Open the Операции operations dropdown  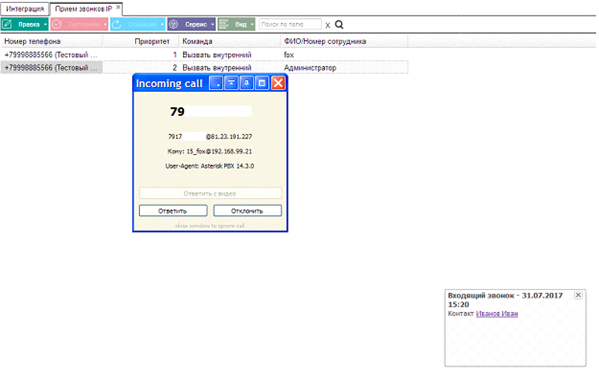(x=138, y=24)
